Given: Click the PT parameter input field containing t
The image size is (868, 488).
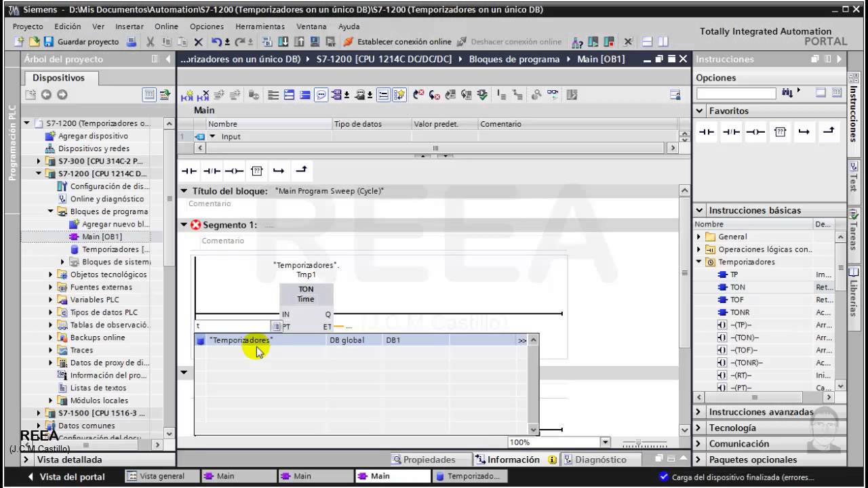Looking at the screenshot, I should [x=233, y=326].
